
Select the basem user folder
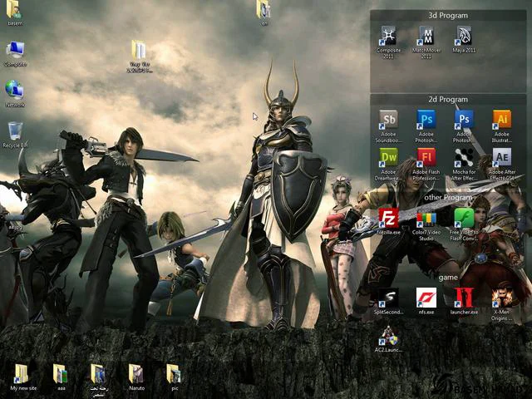(x=15, y=13)
